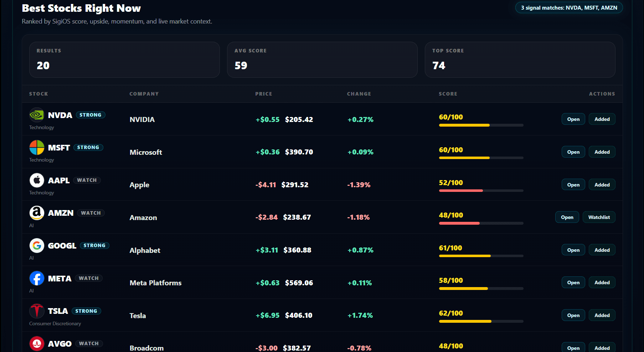Open the GOOGL stock details
Image resolution: width=644 pixels, height=352 pixels.
click(x=573, y=250)
